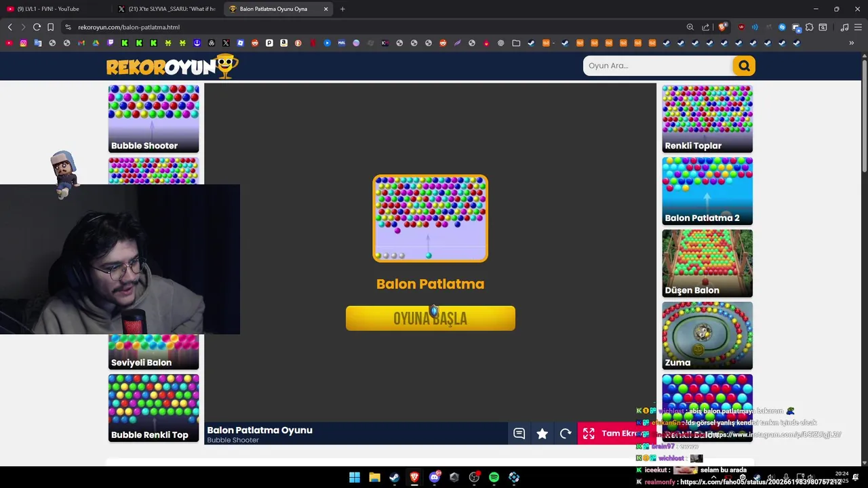868x488 pixels.
Task: Open Steam from the taskbar
Action: pos(394,477)
